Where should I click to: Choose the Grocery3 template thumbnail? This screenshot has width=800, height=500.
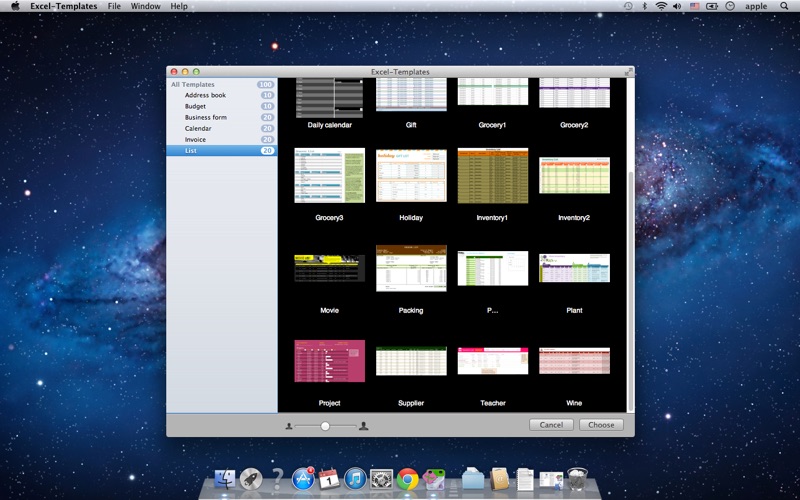pyautogui.click(x=330, y=176)
